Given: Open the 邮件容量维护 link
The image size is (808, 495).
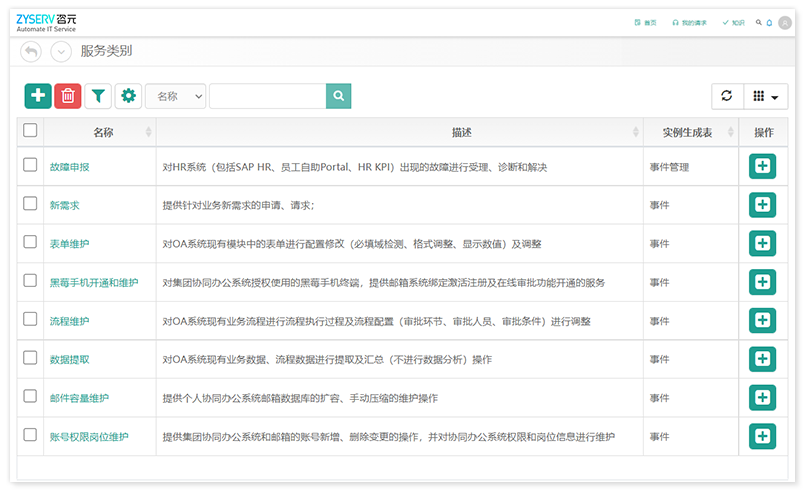Looking at the screenshot, I should pyautogui.click(x=79, y=398).
